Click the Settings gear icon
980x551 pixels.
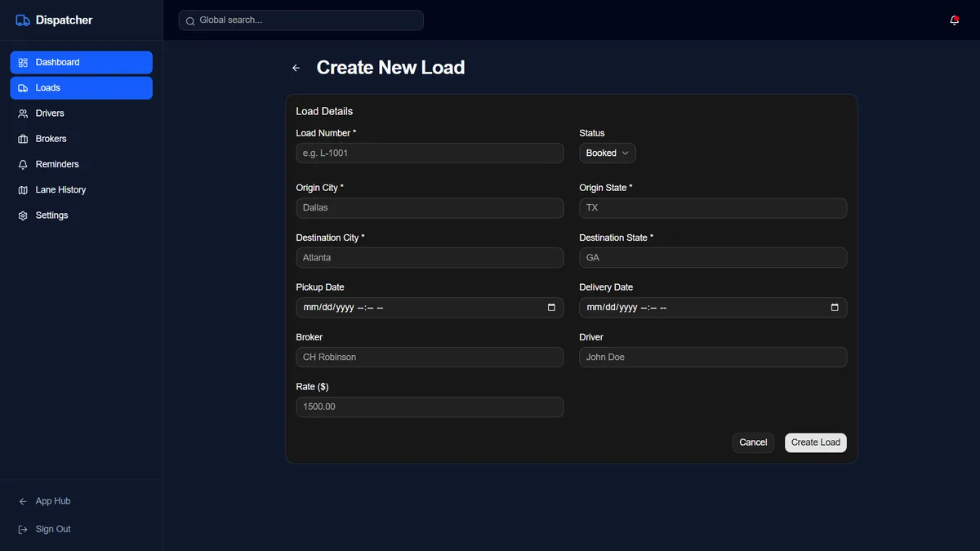(23, 216)
